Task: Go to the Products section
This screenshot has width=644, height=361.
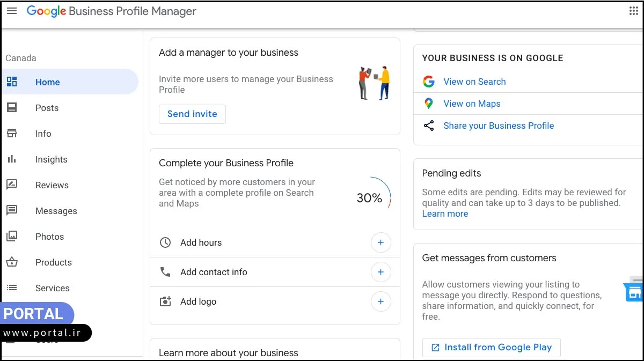Action: tap(53, 262)
